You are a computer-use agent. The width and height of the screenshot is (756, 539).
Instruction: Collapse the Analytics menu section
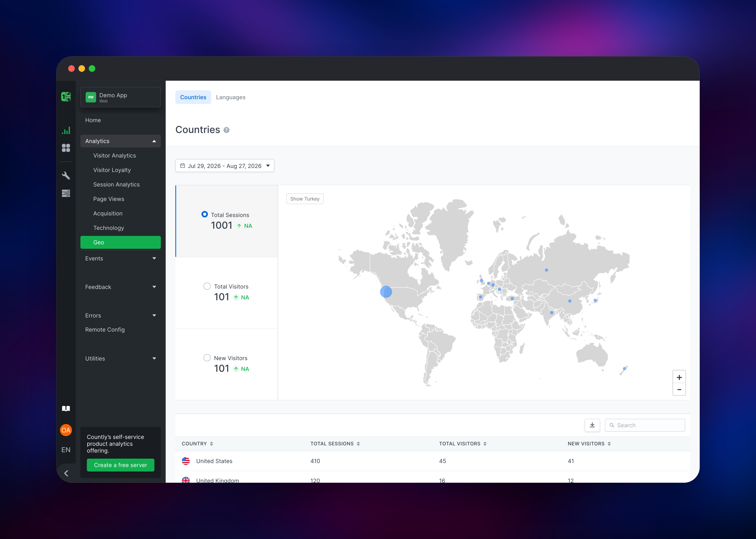click(121, 141)
